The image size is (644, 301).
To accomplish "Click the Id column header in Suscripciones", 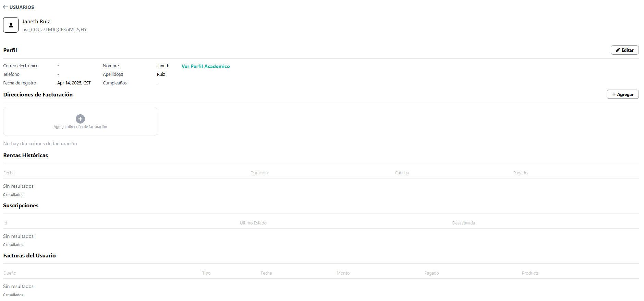I will (5, 223).
